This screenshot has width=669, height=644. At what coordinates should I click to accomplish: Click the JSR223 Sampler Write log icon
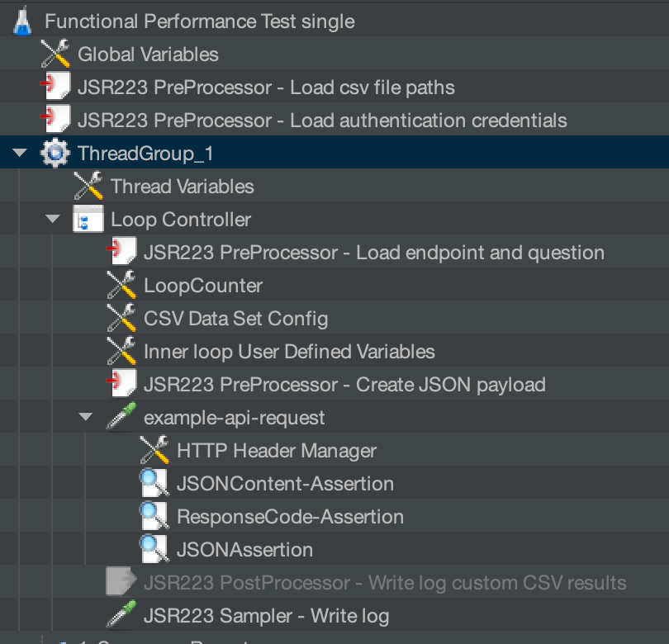tap(121, 616)
